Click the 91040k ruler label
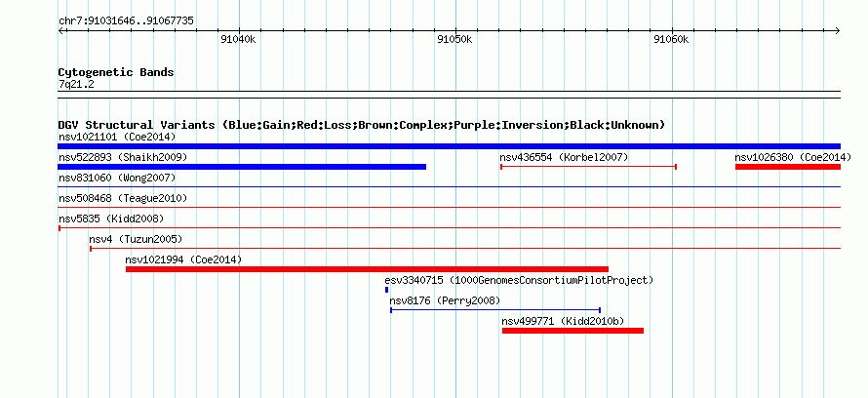Viewport: 868px width, 398px height. pyautogui.click(x=238, y=39)
